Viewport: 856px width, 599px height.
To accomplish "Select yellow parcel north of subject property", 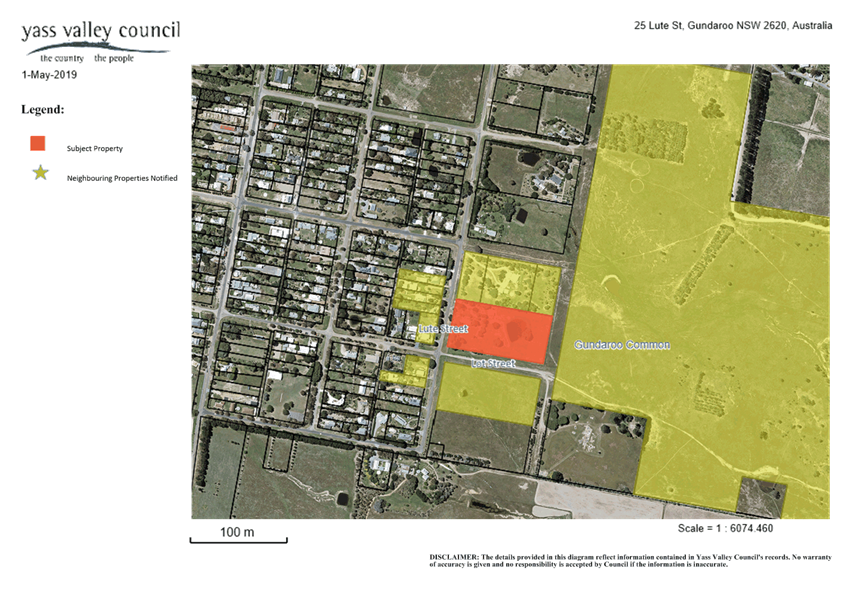I will (x=508, y=280).
